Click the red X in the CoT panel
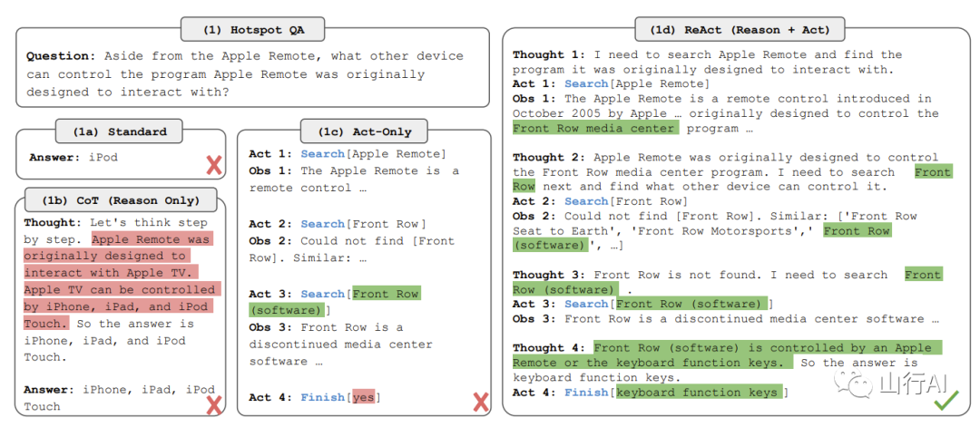Screen dimensions: 980x427 pyautogui.click(x=214, y=404)
